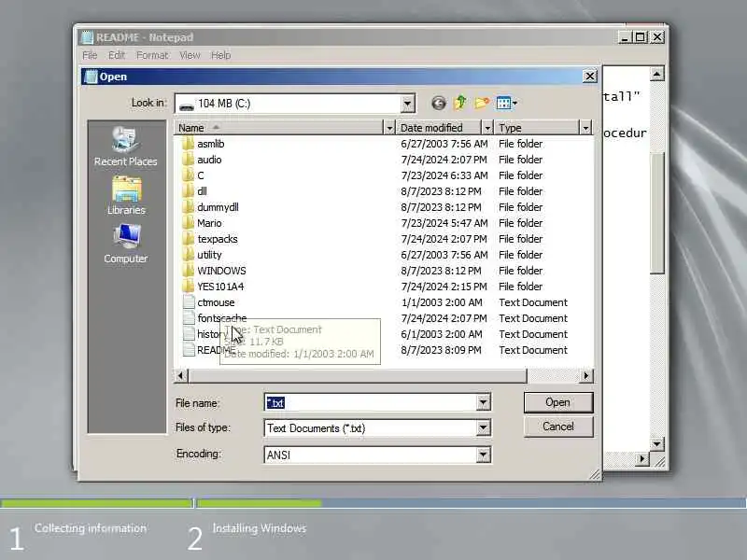747x560 pixels.
Task: Select the audio folder icon
Action: (189, 160)
